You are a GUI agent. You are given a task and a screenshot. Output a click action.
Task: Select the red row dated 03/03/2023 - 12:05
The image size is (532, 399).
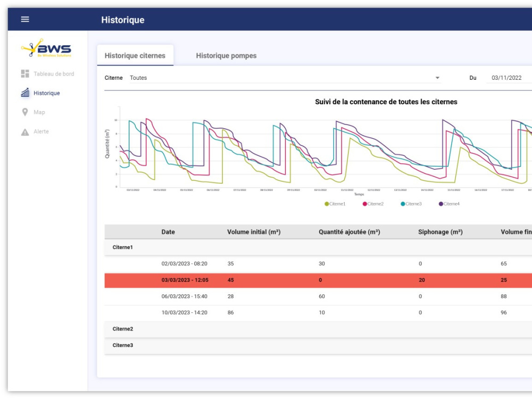click(318, 280)
